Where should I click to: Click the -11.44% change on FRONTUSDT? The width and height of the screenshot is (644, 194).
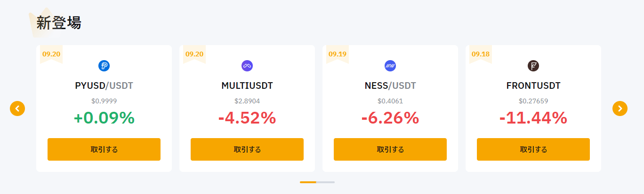point(533,118)
